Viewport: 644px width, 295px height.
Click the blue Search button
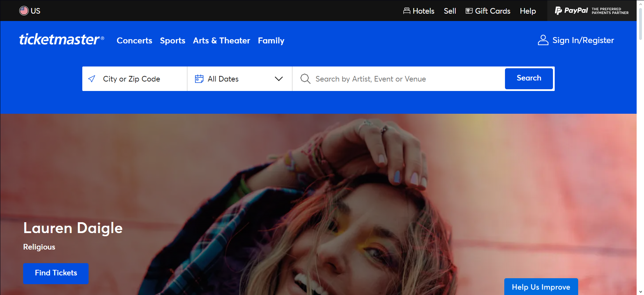(x=529, y=78)
